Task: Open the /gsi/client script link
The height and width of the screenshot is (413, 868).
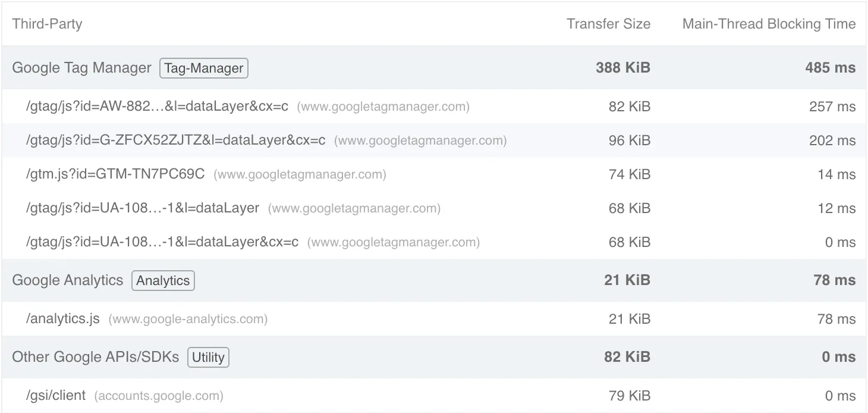Action: (x=56, y=396)
